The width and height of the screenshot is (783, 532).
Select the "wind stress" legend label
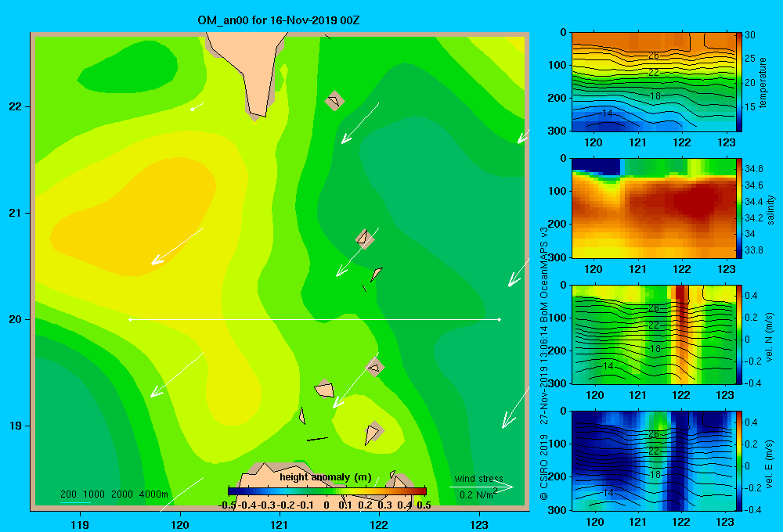(479, 479)
